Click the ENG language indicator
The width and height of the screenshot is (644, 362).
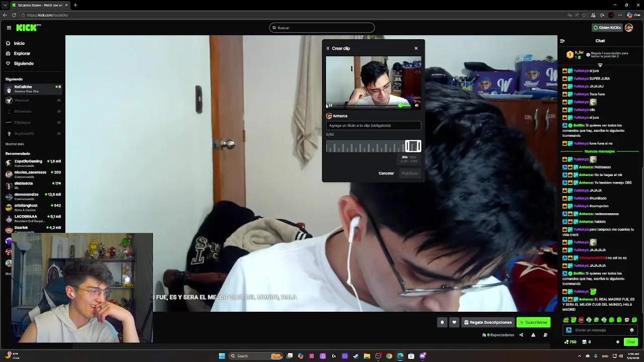coord(605,356)
